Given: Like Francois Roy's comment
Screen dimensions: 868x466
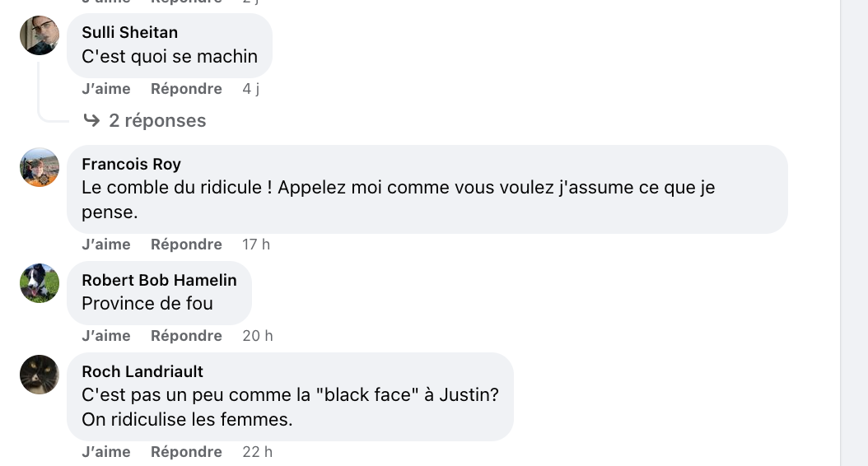Looking at the screenshot, I should (x=106, y=244).
